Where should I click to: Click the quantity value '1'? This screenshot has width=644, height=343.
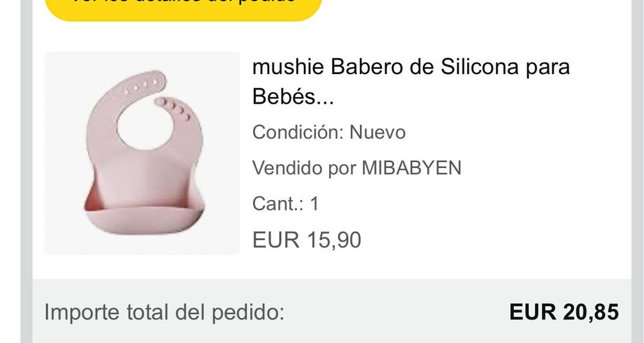click(315, 204)
